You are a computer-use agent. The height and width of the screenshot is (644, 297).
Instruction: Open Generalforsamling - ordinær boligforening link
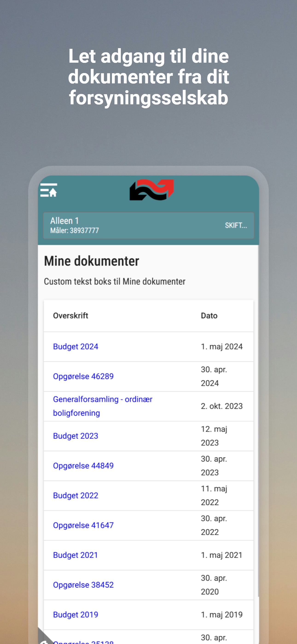click(102, 406)
